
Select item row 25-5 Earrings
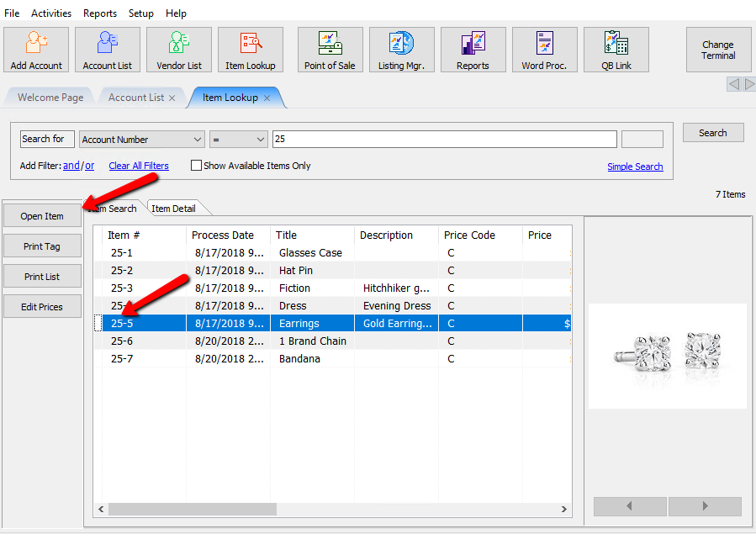pos(333,324)
